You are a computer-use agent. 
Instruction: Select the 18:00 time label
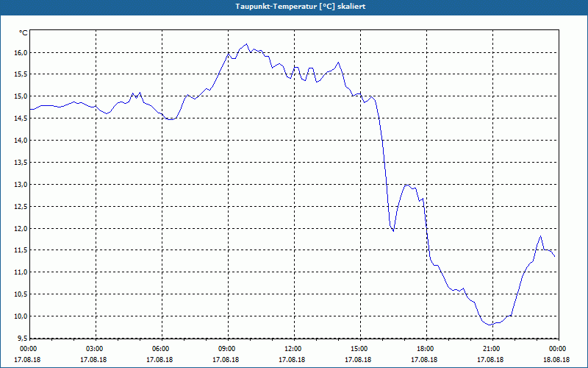[x=427, y=349]
